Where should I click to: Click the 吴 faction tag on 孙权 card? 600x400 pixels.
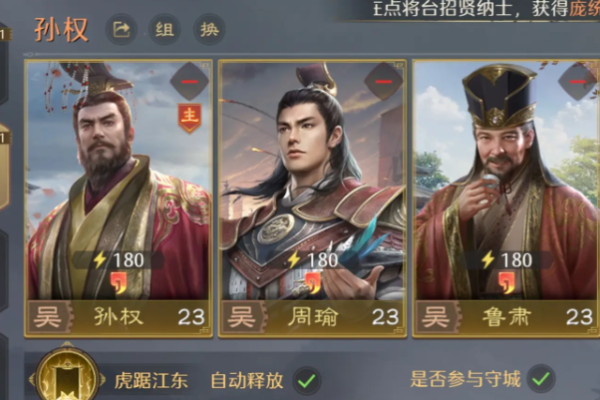tap(48, 317)
